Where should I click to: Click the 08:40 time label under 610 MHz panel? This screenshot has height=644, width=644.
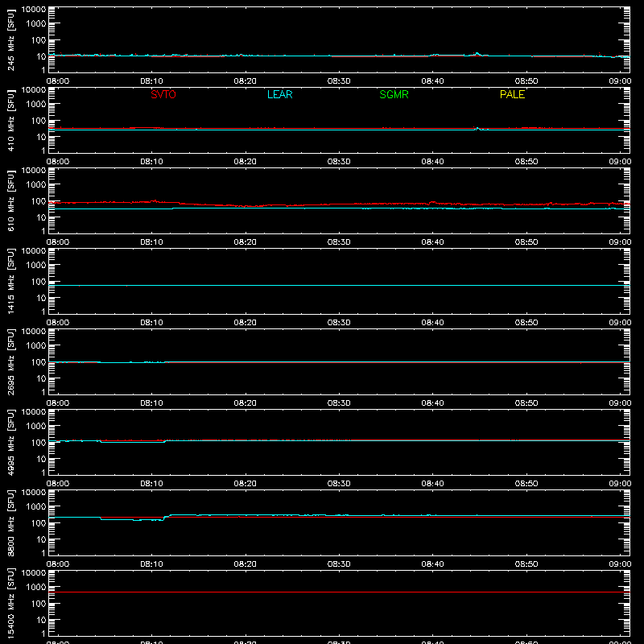(432, 242)
